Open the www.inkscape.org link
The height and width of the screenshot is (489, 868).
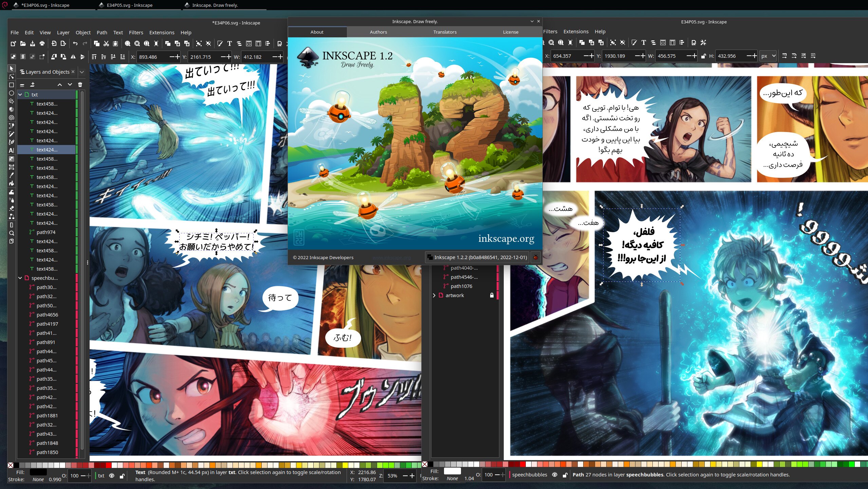(x=391, y=258)
